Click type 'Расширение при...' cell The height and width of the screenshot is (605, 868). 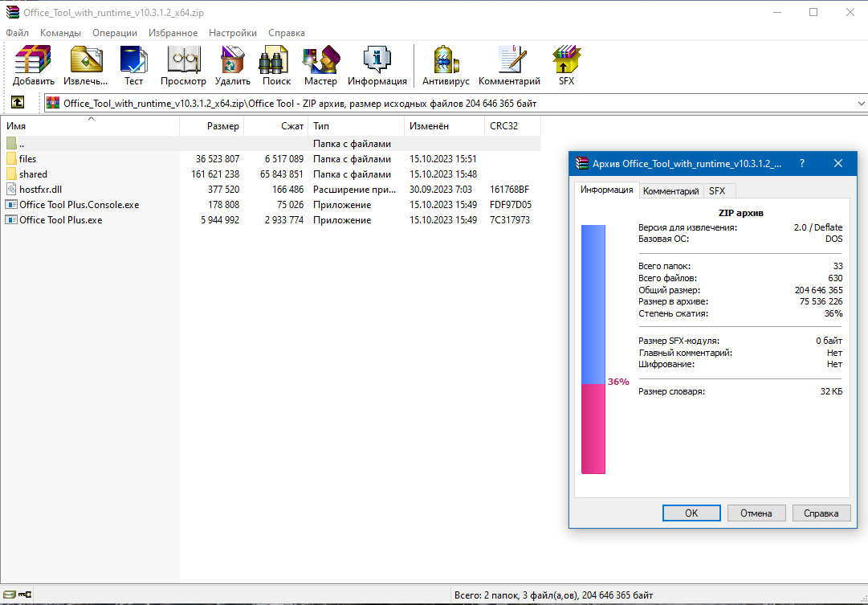(x=354, y=190)
